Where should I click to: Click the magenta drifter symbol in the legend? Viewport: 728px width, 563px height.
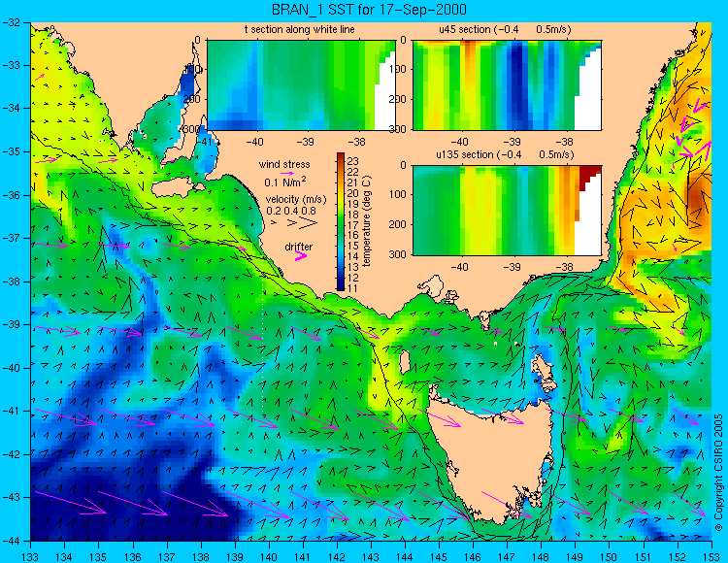(301, 255)
